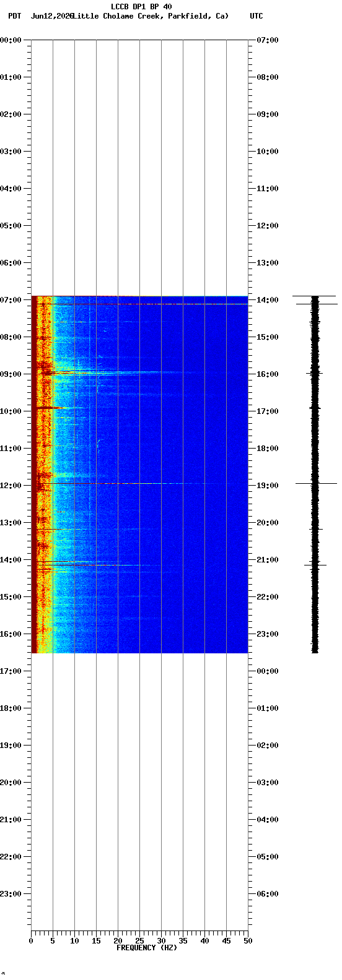Click the title text "LCCB DP1 BP 40"

141,7
